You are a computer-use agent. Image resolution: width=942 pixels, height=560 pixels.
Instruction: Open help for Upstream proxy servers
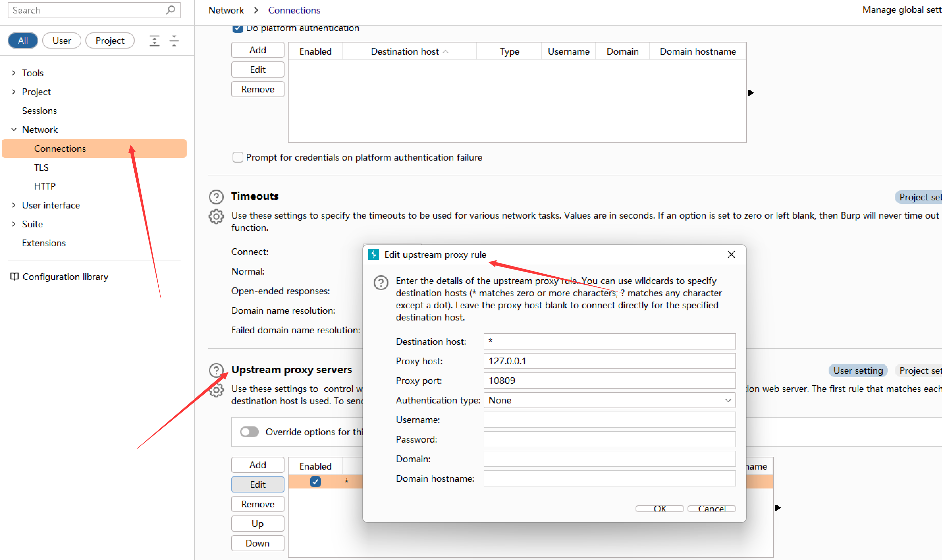pyautogui.click(x=216, y=370)
